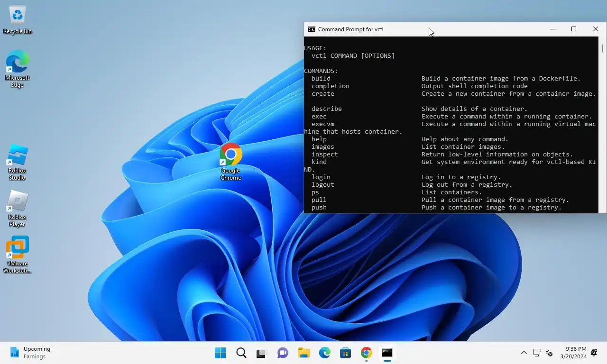Click the 'describe' command name
This screenshot has width=607, height=364.
coord(327,109)
